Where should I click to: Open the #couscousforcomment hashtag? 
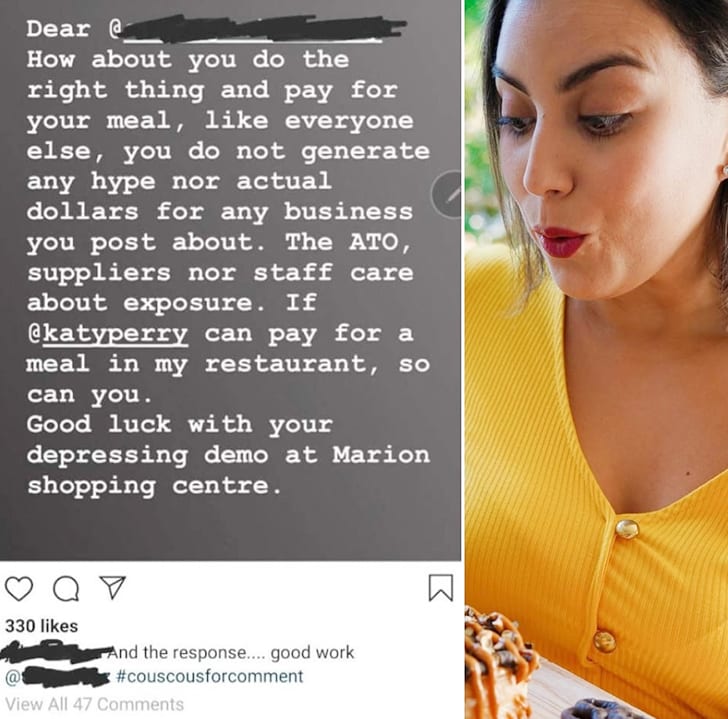(209, 676)
